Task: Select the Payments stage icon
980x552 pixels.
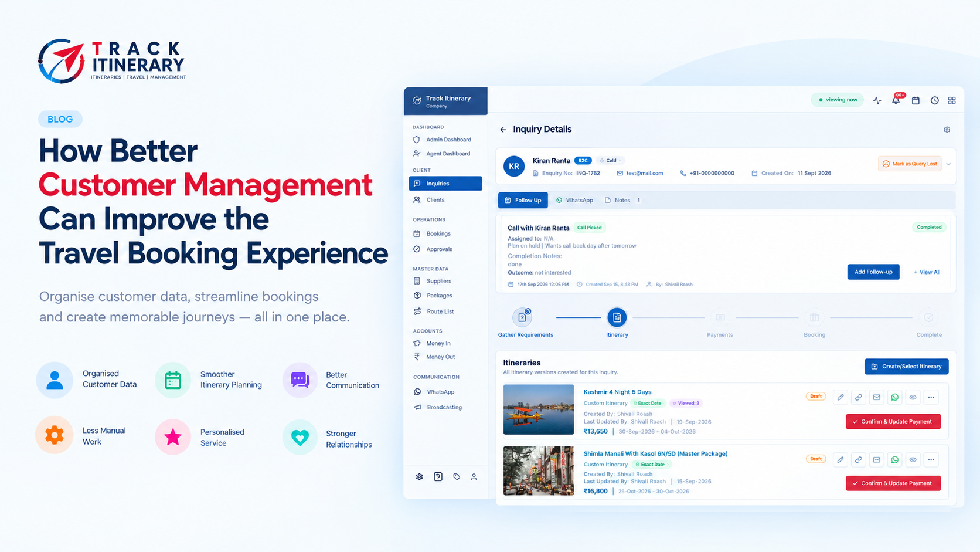Action: [x=720, y=317]
